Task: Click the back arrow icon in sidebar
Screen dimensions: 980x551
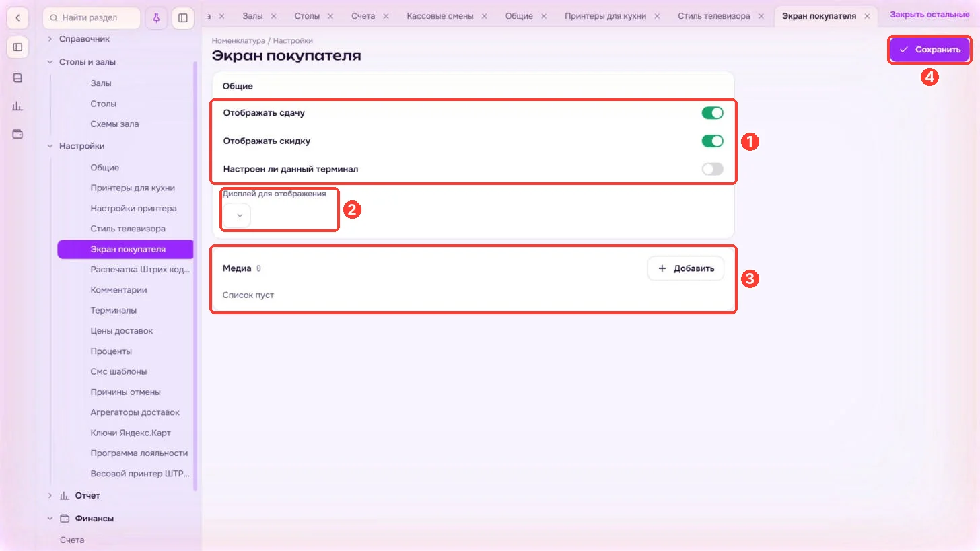Action: [17, 18]
